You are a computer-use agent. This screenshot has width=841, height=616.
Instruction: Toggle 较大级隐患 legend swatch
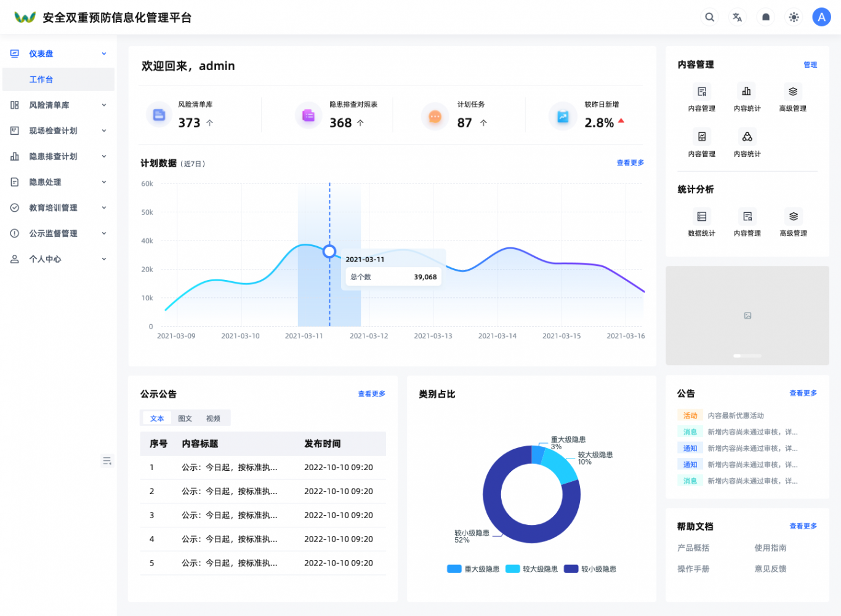(x=513, y=569)
